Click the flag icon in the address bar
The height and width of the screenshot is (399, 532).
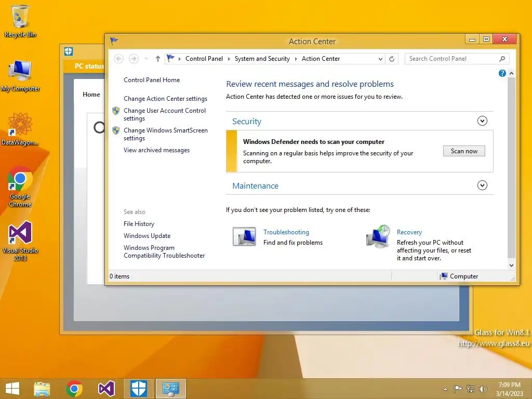point(170,58)
